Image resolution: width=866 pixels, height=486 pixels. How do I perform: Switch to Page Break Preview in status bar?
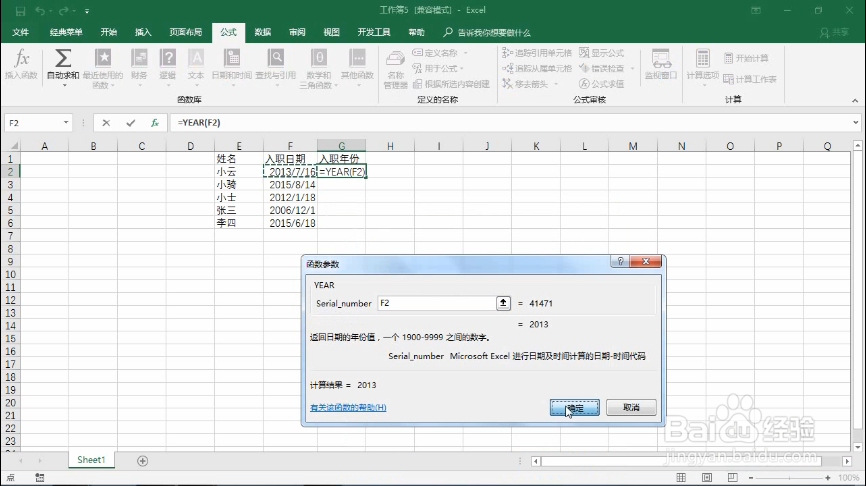732,477
